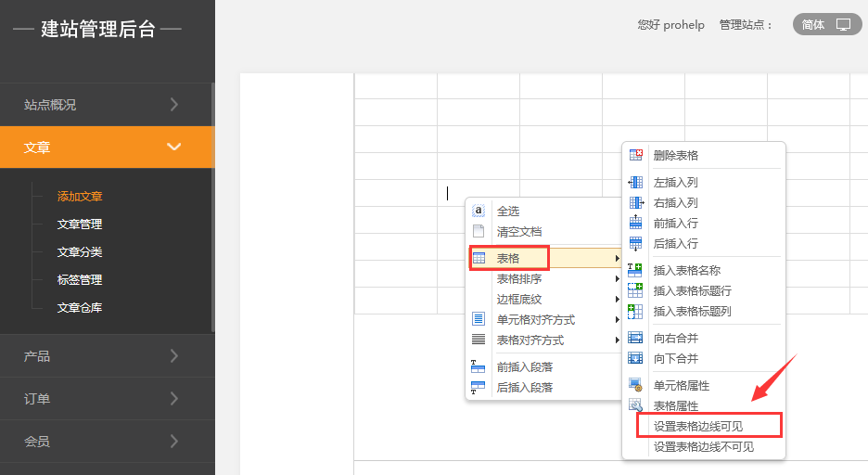Click the delete table icon

click(635, 155)
